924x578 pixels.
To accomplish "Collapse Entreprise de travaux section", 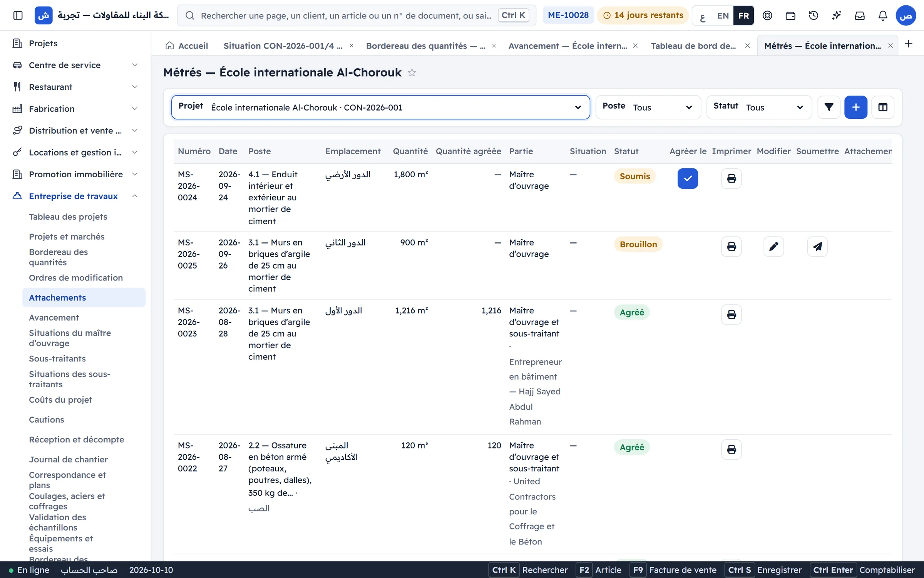I will [75, 196].
